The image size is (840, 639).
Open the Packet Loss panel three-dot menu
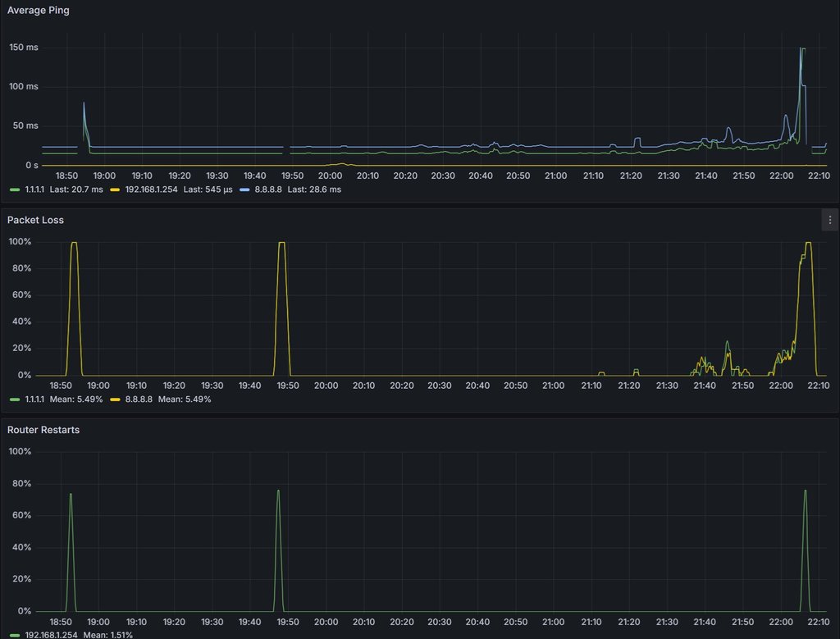pyautogui.click(x=830, y=220)
